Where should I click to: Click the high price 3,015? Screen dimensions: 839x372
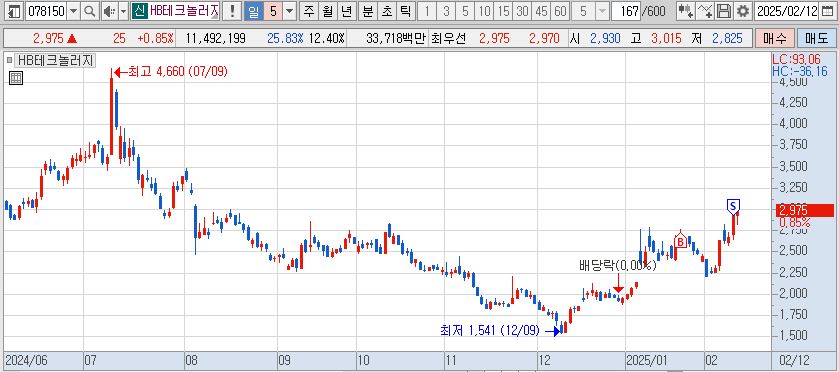coord(666,38)
